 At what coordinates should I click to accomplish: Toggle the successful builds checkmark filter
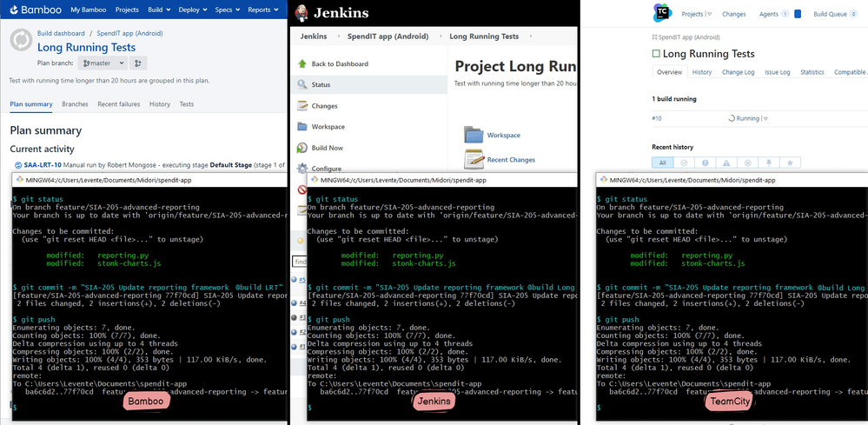[x=684, y=163]
